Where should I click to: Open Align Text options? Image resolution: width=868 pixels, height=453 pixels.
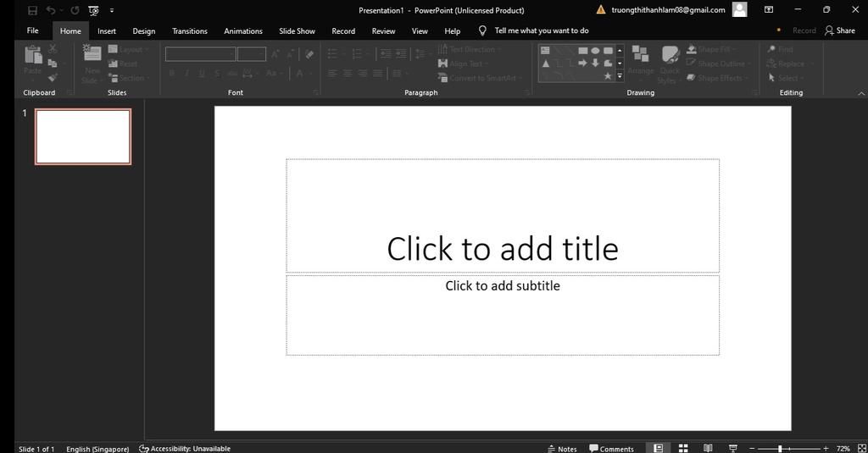(x=464, y=64)
